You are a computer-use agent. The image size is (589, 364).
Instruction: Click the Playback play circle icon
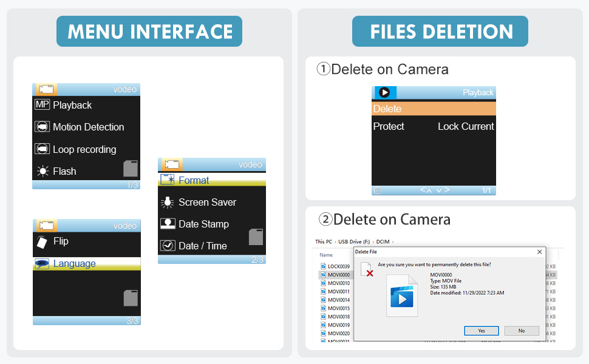384,93
